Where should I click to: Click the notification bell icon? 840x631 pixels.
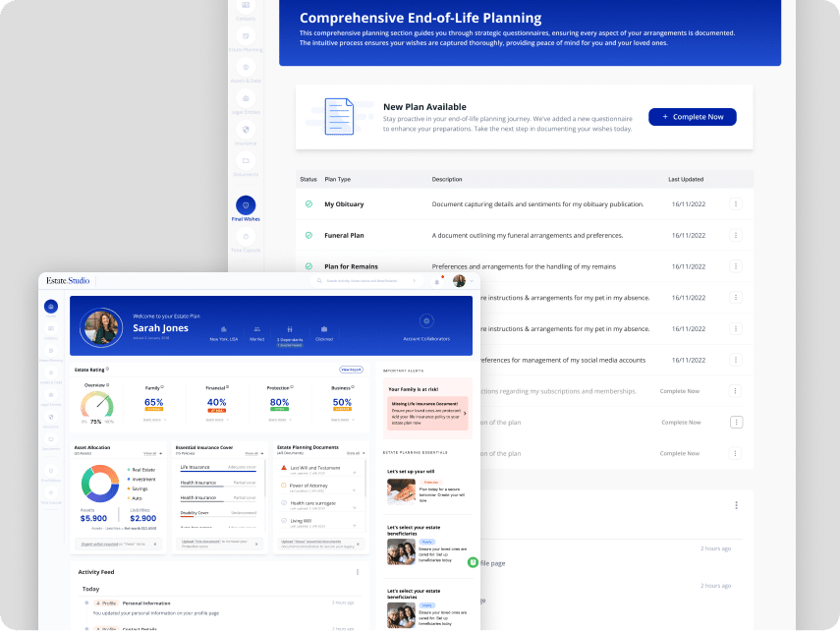pyautogui.click(x=437, y=281)
